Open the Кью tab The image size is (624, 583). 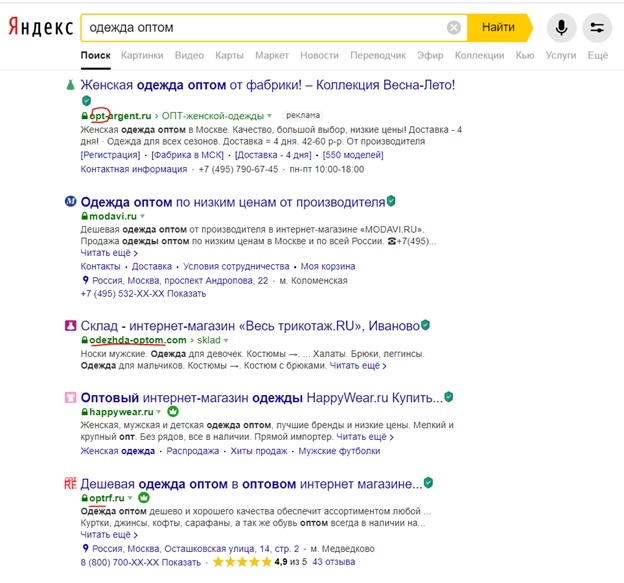(525, 55)
